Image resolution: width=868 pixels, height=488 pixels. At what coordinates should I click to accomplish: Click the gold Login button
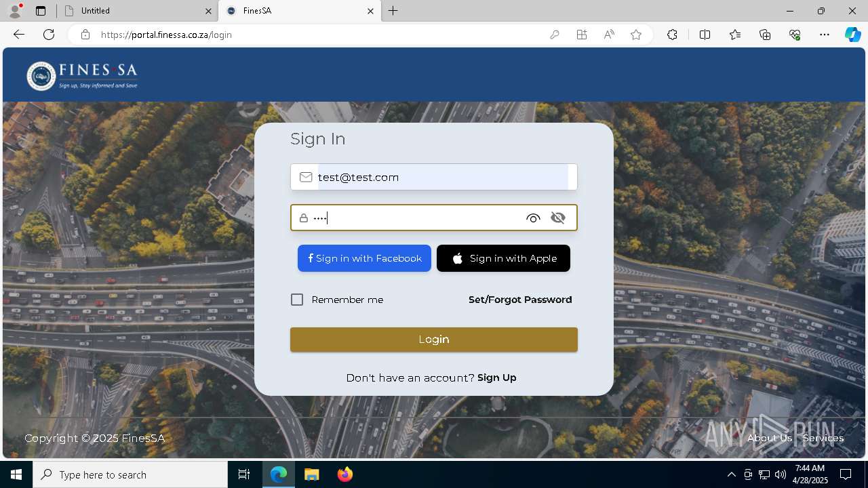[434, 340]
